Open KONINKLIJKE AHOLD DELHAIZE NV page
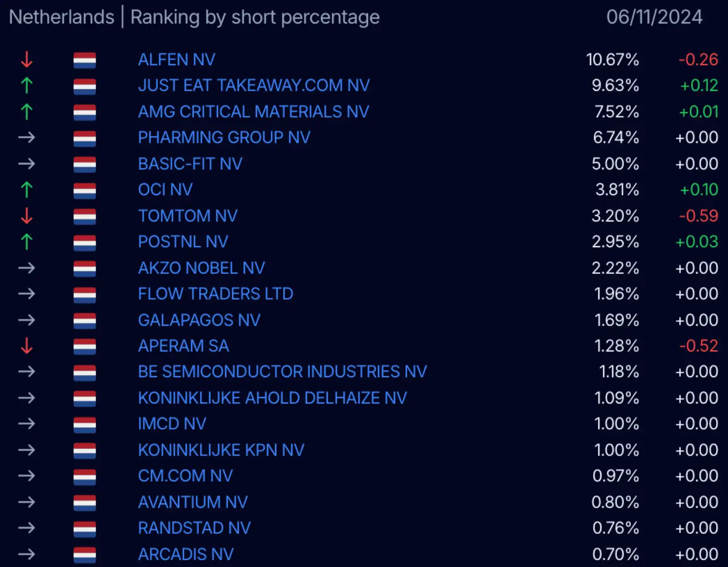The image size is (728, 567). tap(272, 398)
